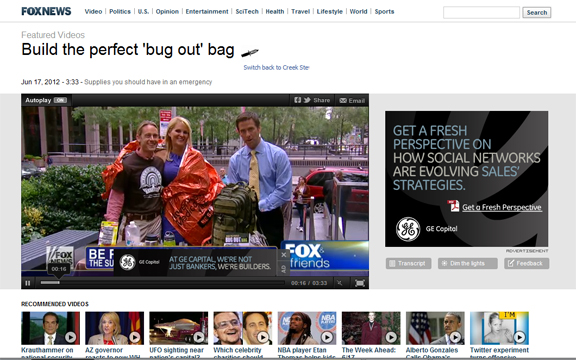Click the Featured Videos heading
This screenshot has height=360, width=576.
click(53, 35)
